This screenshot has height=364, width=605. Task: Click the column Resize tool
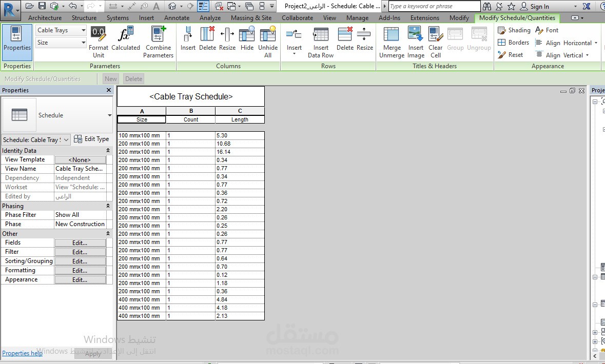pos(227,38)
